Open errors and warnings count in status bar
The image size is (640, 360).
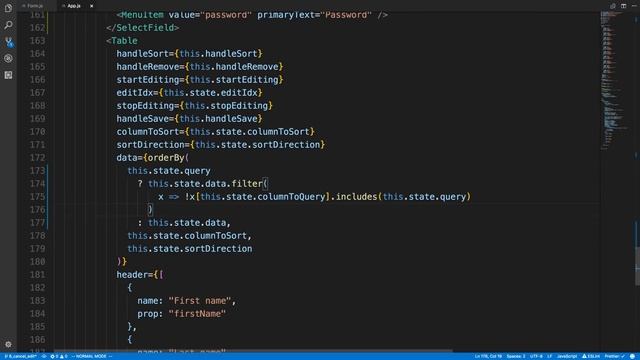pyautogui.click(x=59, y=356)
